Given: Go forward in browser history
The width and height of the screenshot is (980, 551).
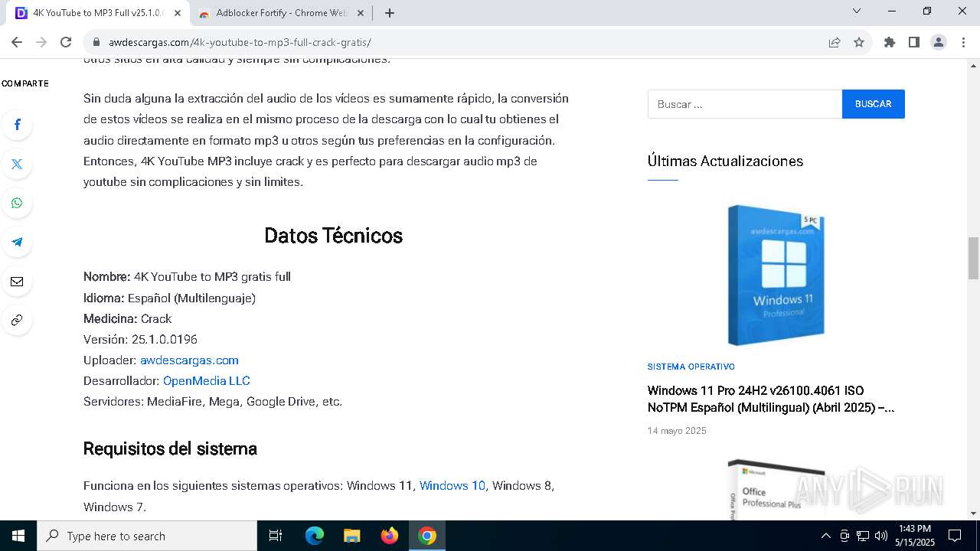Looking at the screenshot, I should coord(41,42).
